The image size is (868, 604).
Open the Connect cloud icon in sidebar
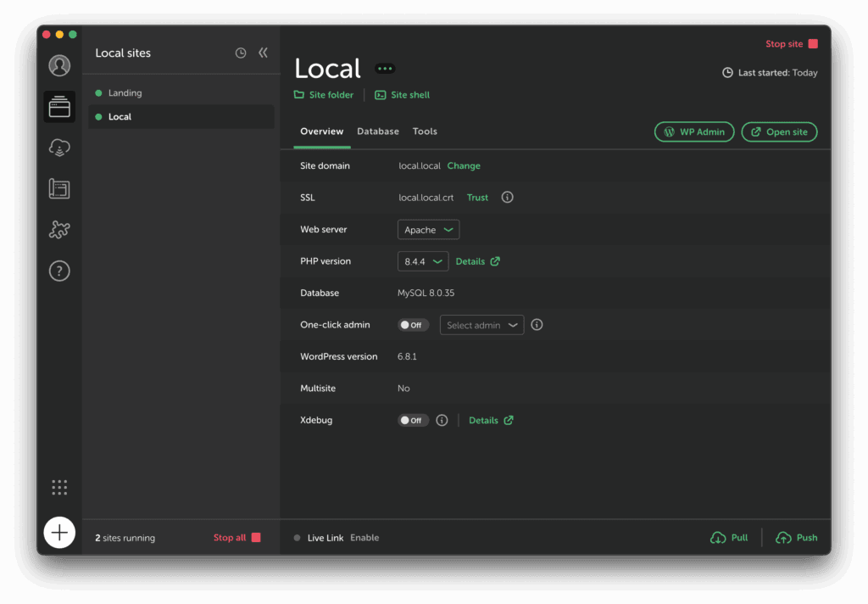point(59,148)
